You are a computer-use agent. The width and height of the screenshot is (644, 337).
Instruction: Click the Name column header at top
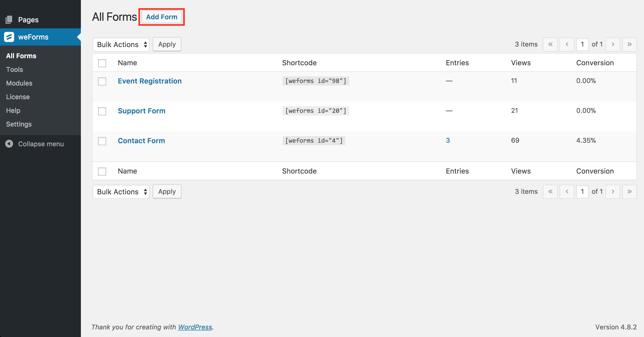(127, 63)
